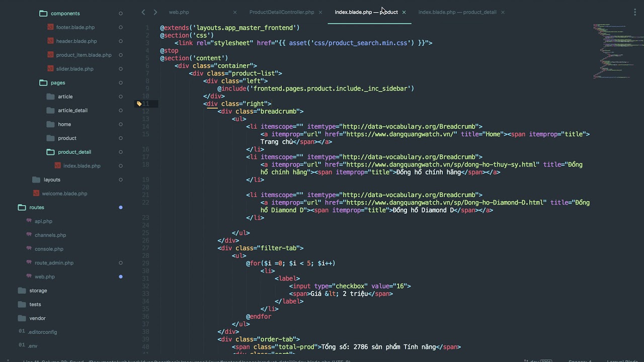The height and width of the screenshot is (362, 644).
Task: Click the route_admin.php file icon
Action: click(29, 262)
